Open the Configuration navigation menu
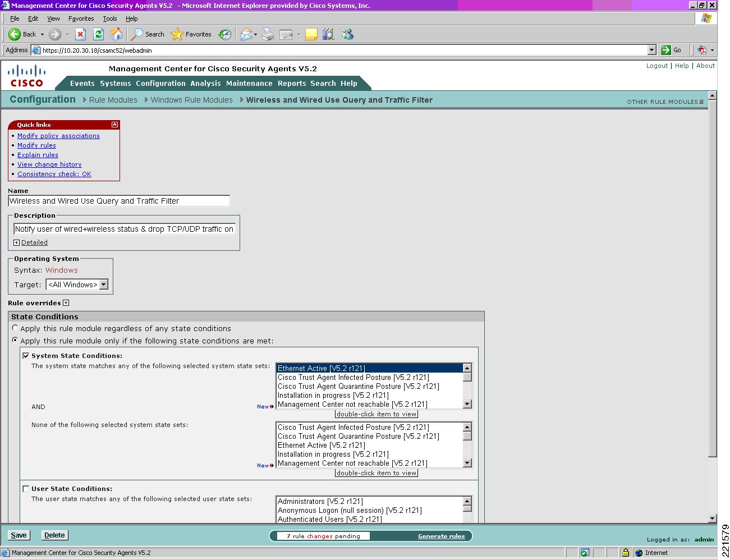Screen dimensions: 730x560 (x=160, y=83)
